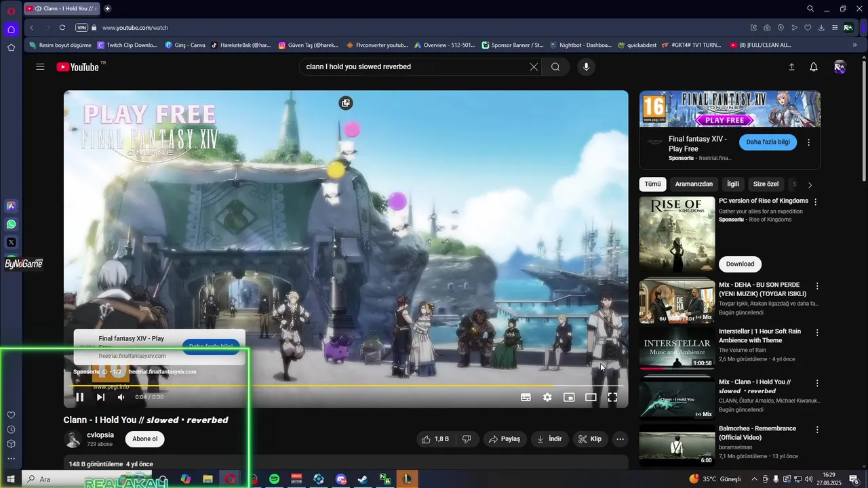Open cvlopsia channel avatar
868x488 pixels.
click(x=73, y=439)
